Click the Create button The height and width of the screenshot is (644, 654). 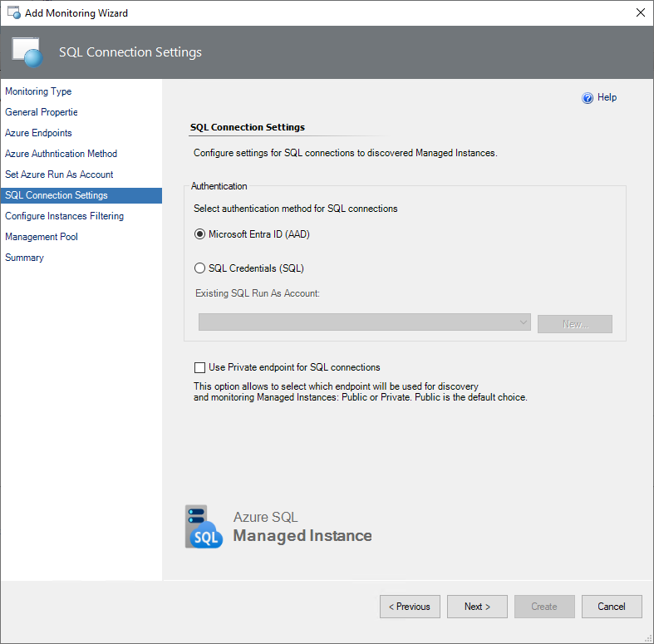[x=544, y=607]
